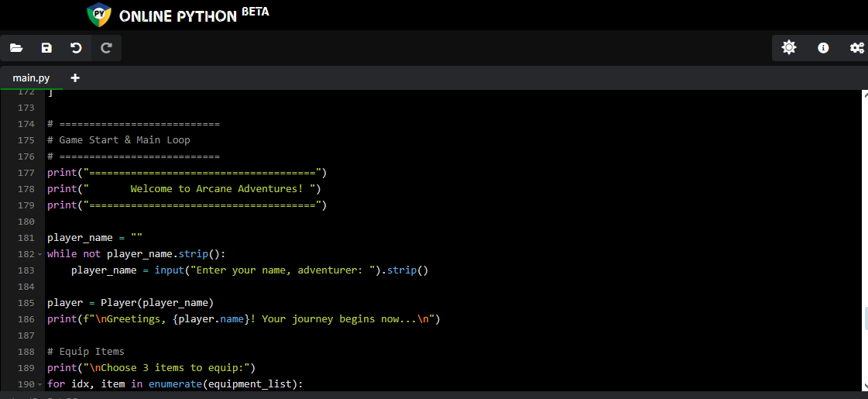Screen dimensions: 868x399
Task: Fold the for loop at line 190
Action: tap(39, 384)
